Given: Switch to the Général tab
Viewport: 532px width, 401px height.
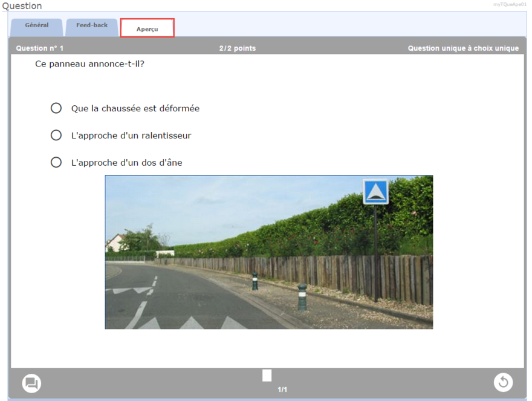Looking at the screenshot, I should click(37, 26).
